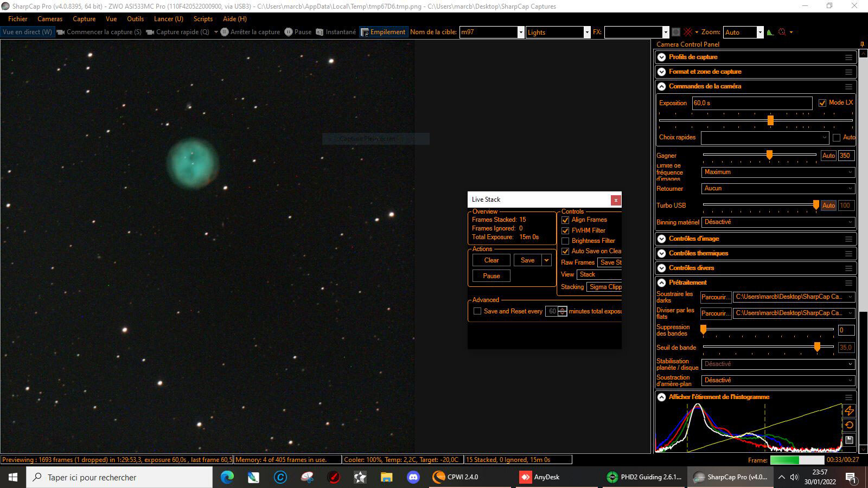Viewport: 868px width, 488px height.
Task: Open the Contrôles divers panel menu
Action: [848, 268]
